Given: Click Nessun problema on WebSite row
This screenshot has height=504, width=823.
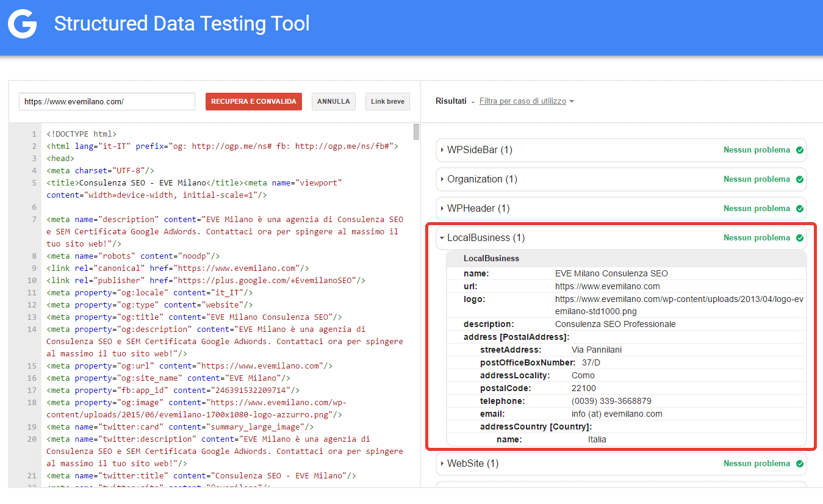Looking at the screenshot, I should 757,464.
